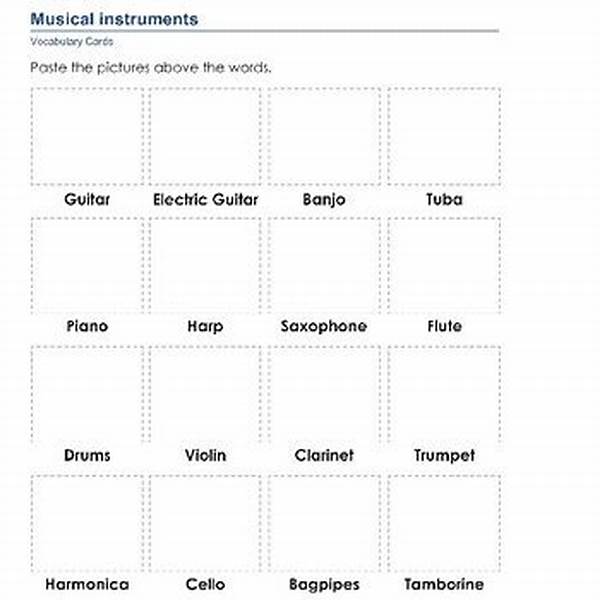This screenshot has height=600, width=600.
Task: Click the Trumpet word label
Action: (444, 455)
